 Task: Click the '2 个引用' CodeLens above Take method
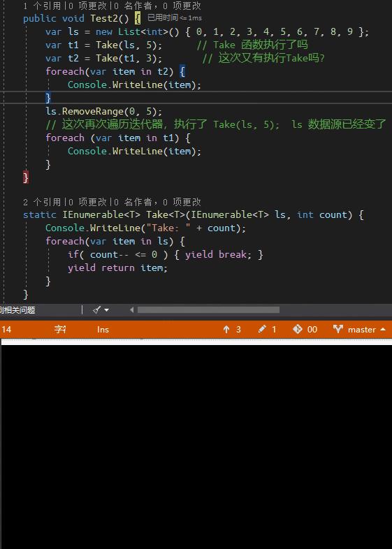click(x=42, y=202)
